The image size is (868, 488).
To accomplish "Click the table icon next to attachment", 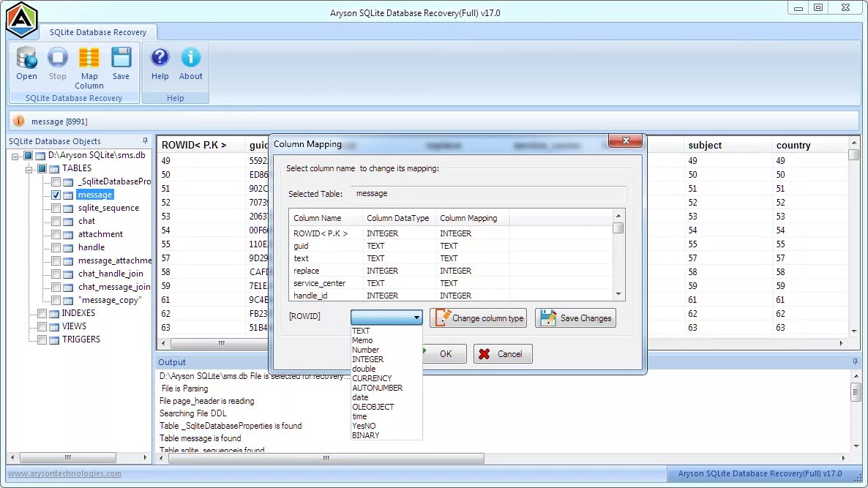I will (x=68, y=235).
